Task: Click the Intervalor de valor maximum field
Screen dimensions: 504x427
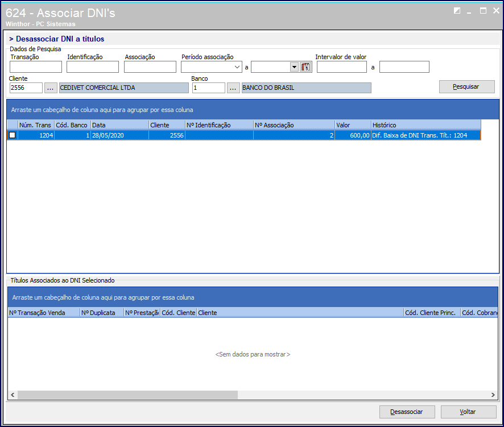Action: coord(404,67)
